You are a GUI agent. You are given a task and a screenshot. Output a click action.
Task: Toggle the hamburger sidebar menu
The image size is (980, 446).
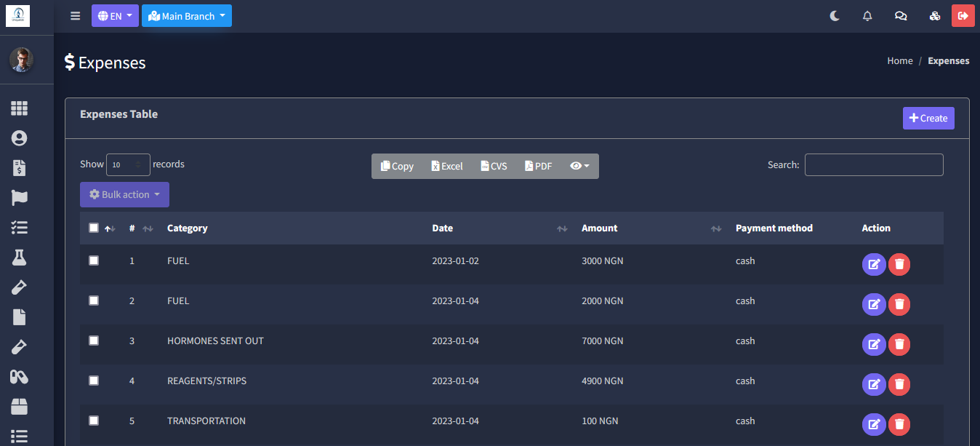point(76,16)
